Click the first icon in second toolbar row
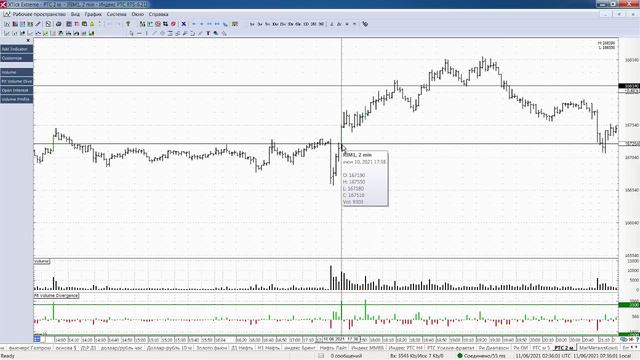The width and height of the screenshot is (640, 360). (7, 33)
